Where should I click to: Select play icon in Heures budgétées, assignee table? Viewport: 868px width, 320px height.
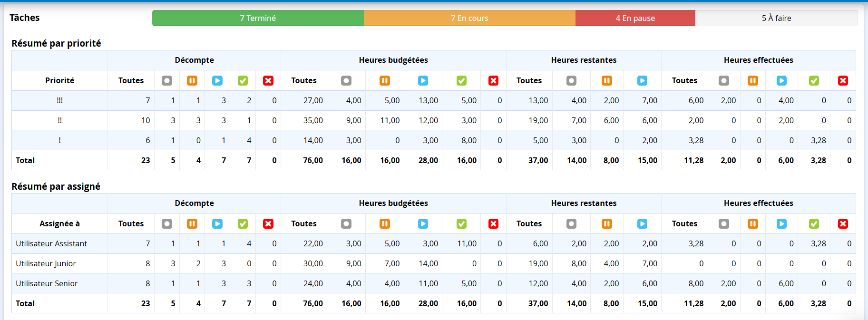point(423,223)
